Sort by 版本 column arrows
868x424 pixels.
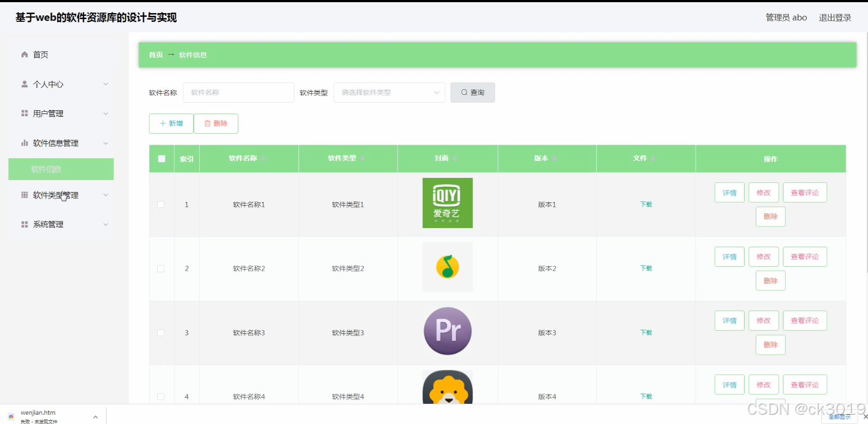point(554,158)
